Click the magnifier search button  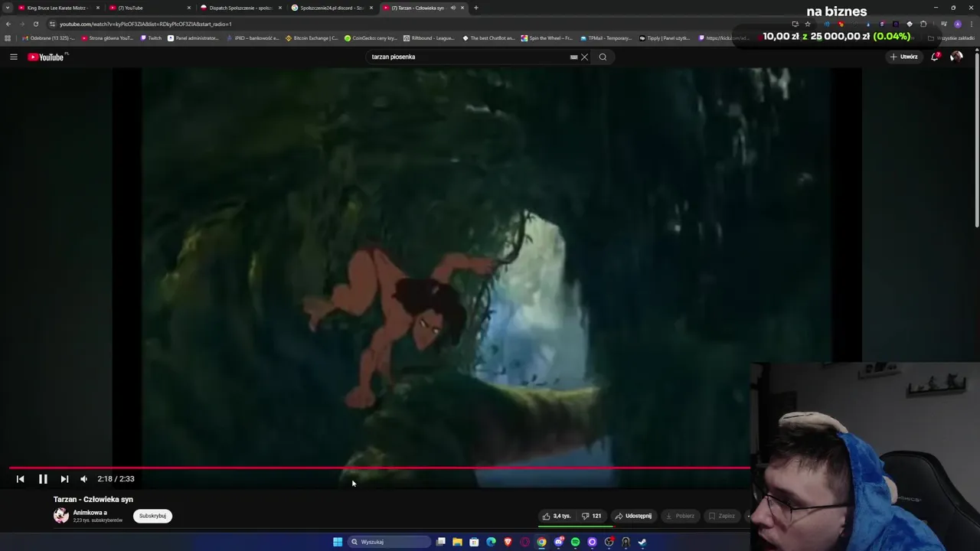click(603, 57)
